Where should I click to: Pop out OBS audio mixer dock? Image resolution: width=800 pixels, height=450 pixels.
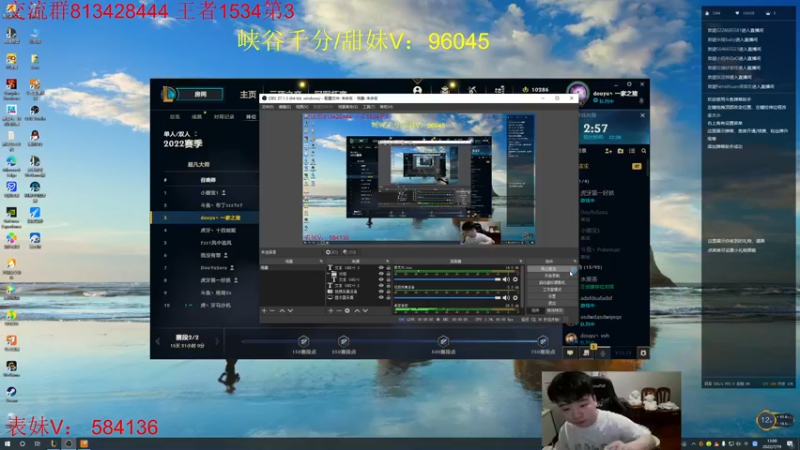pyautogui.click(x=521, y=261)
